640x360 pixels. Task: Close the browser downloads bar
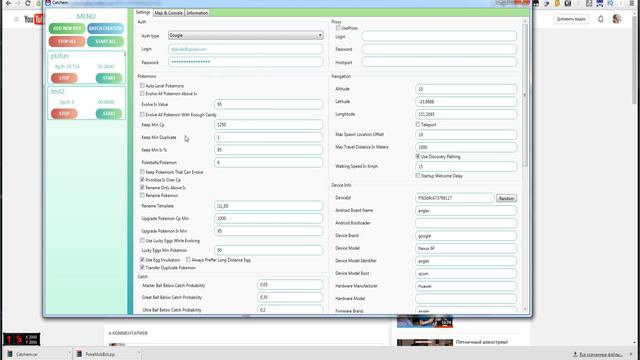(631, 354)
